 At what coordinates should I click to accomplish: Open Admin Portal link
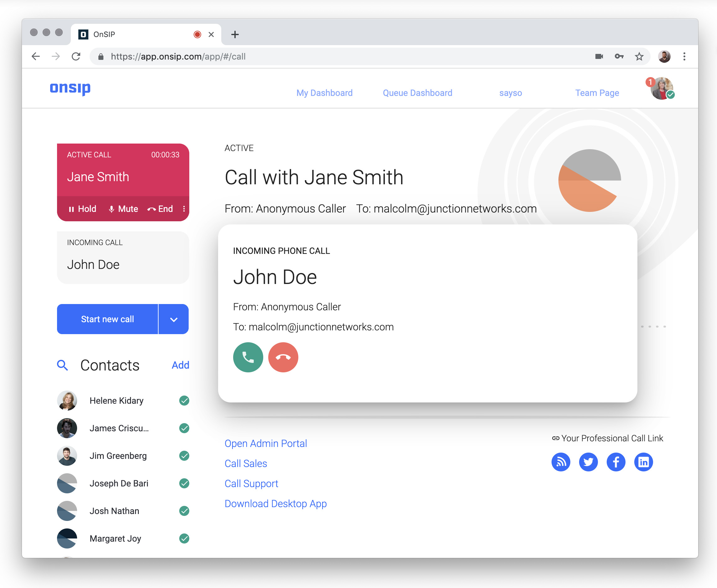tap(266, 444)
